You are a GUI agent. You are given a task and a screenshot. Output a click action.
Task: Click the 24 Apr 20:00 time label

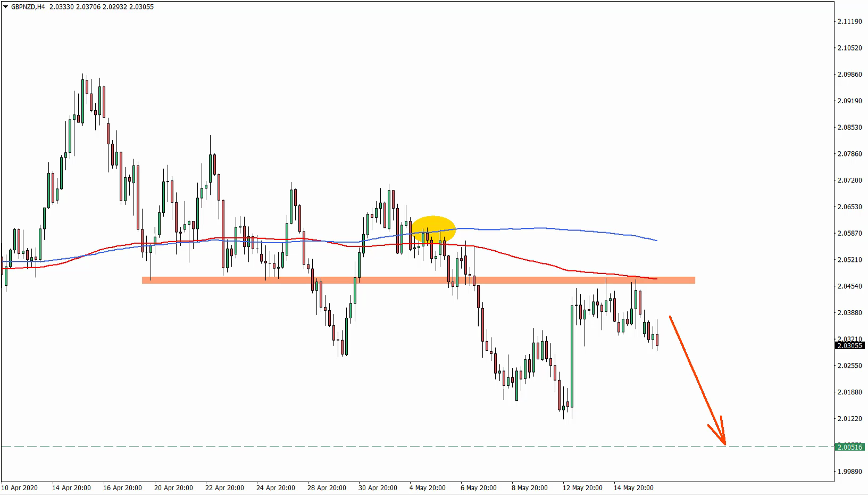pyautogui.click(x=276, y=488)
